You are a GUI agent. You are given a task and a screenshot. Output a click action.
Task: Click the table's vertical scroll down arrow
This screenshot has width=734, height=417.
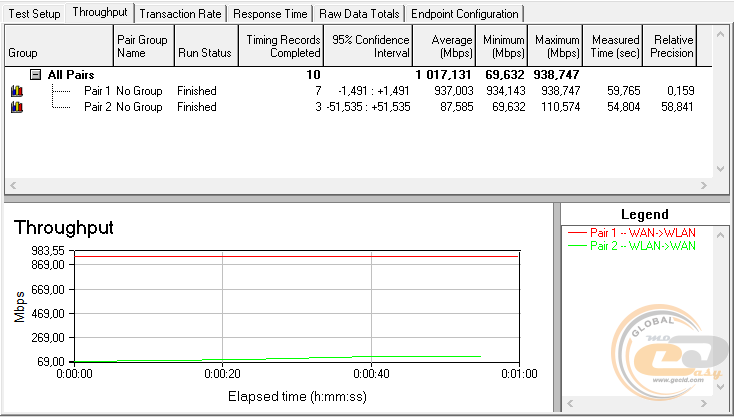[x=720, y=169]
